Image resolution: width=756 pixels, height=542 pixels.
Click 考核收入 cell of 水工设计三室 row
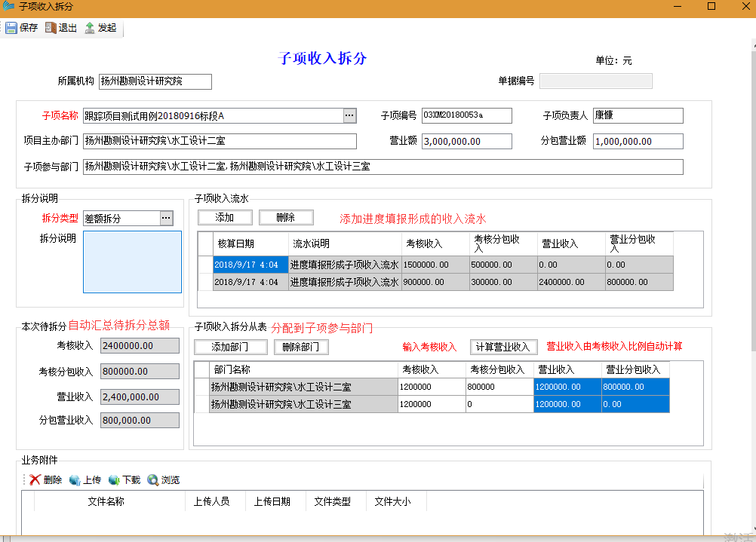(x=432, y=404)
